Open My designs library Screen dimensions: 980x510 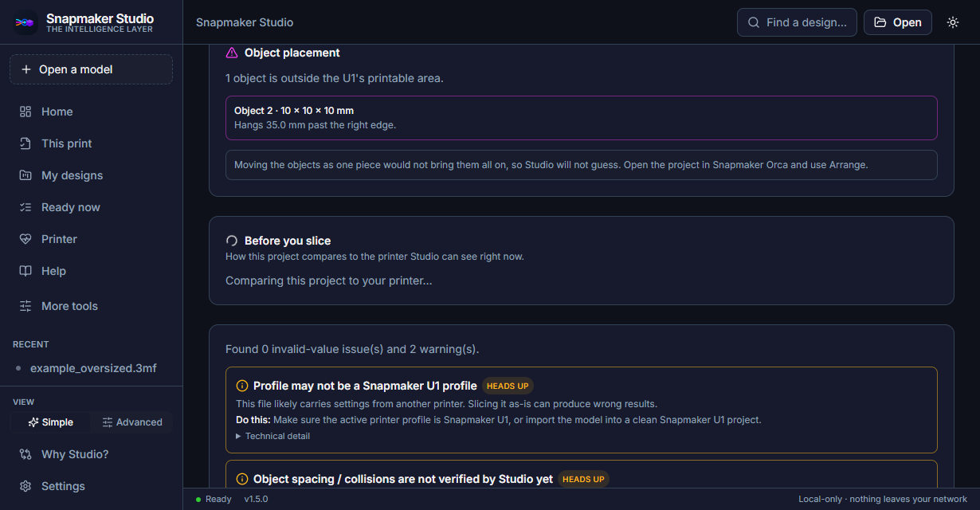(x=91, y=175)
